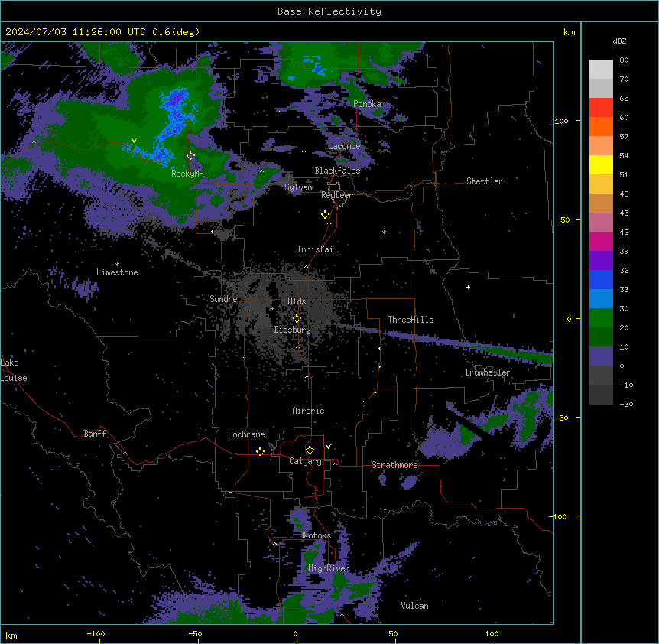
Task: Click the Olds label
Action: pos(297,301)
